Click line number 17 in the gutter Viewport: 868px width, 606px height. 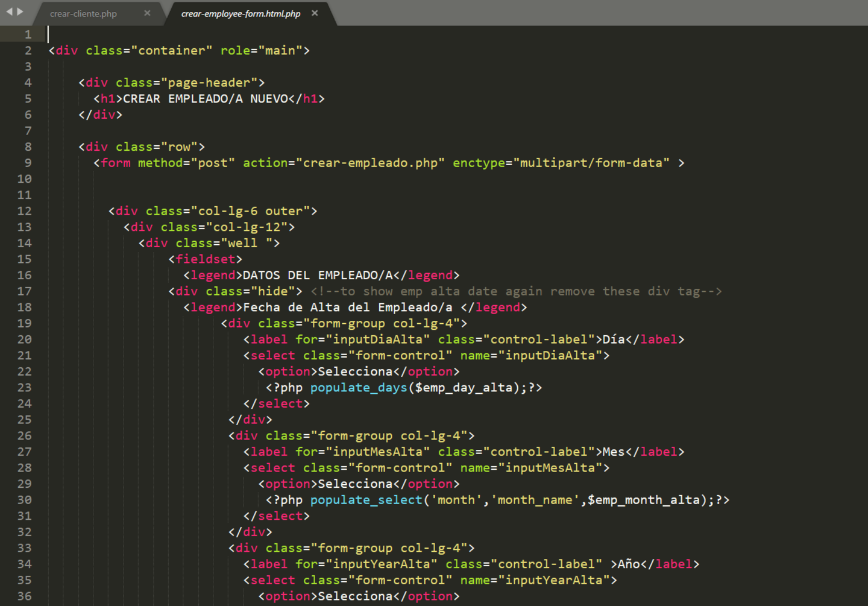[24, 291]
